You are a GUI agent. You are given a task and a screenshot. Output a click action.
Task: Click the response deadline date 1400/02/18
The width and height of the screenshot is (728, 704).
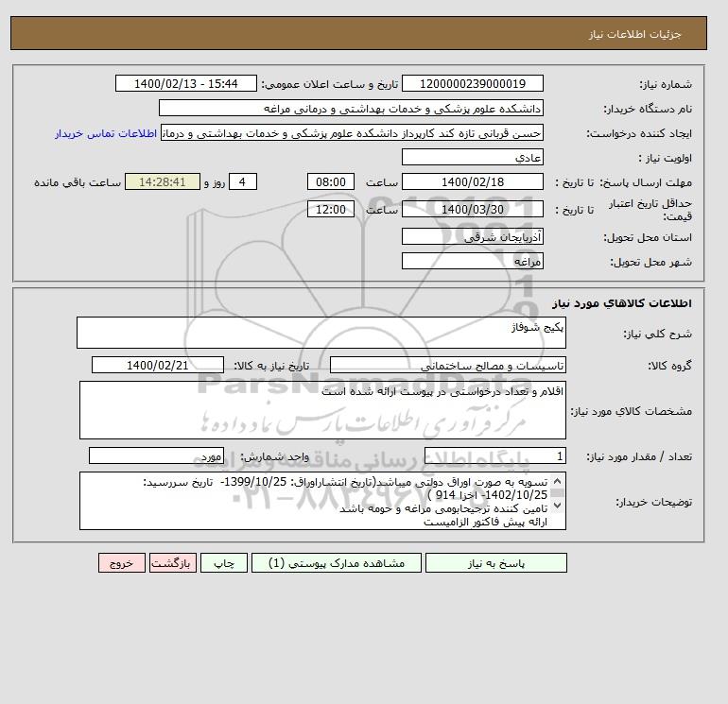pyautogui.click(x=472, y=182)
